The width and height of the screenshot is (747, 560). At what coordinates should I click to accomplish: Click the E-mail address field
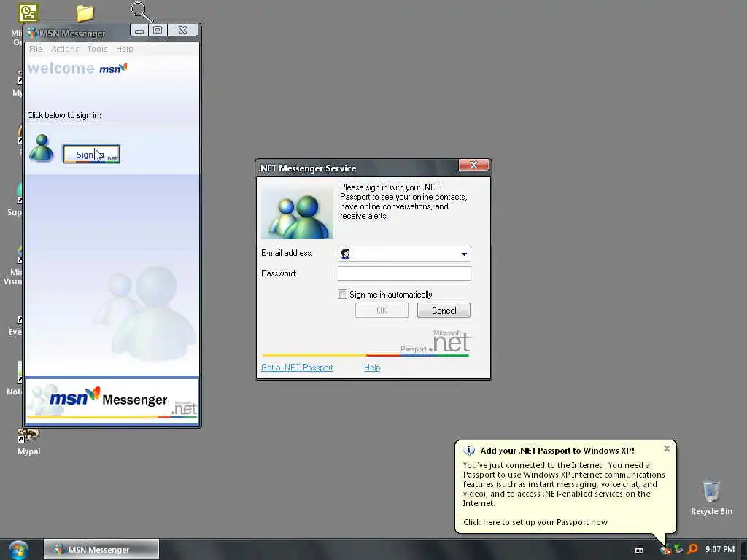click(404, 254)
